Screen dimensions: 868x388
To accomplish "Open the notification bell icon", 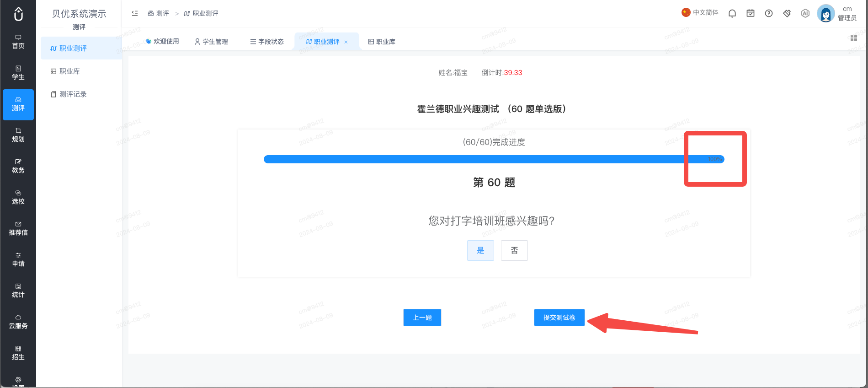I will [x=732, y=13].
